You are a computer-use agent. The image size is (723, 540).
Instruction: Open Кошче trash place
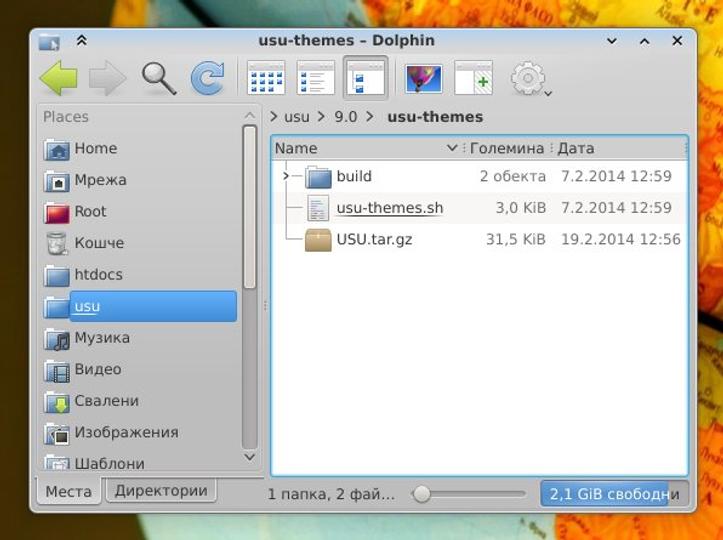[x=138, y=243]
